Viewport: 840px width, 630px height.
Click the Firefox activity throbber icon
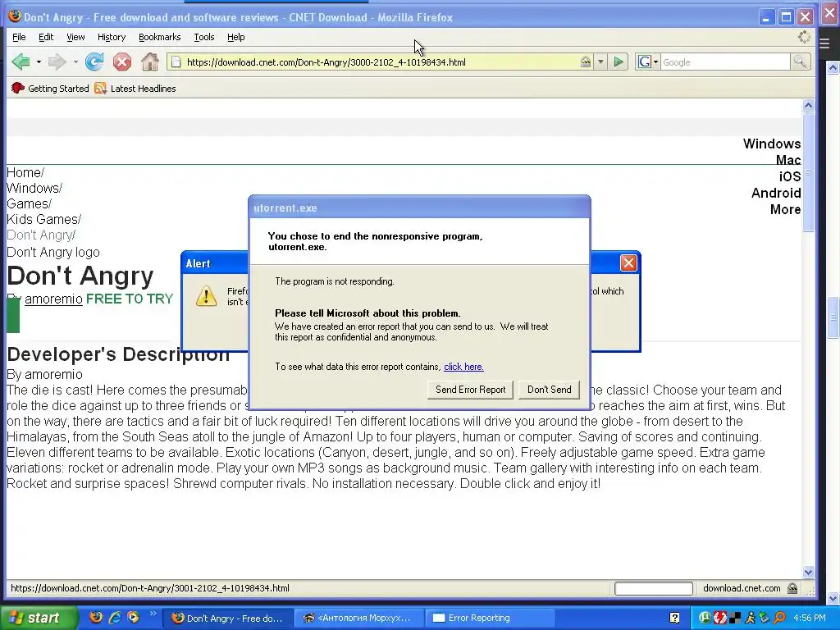(804, 37)
